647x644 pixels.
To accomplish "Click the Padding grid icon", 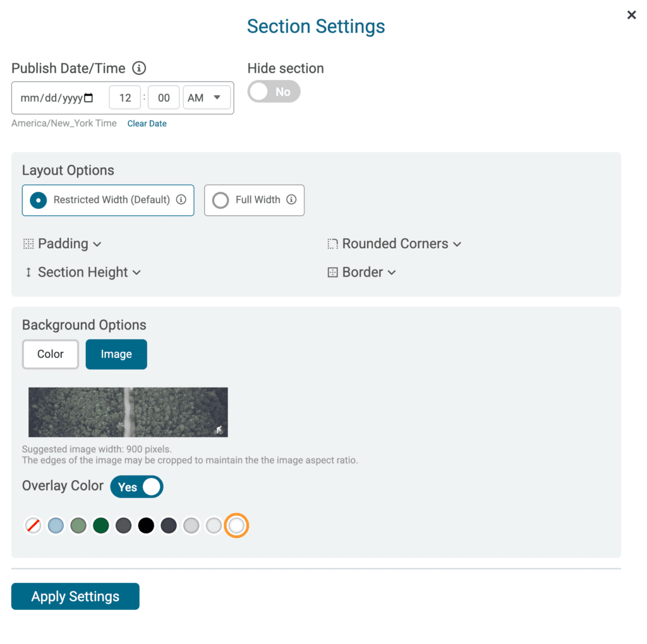I will (28, 244).
